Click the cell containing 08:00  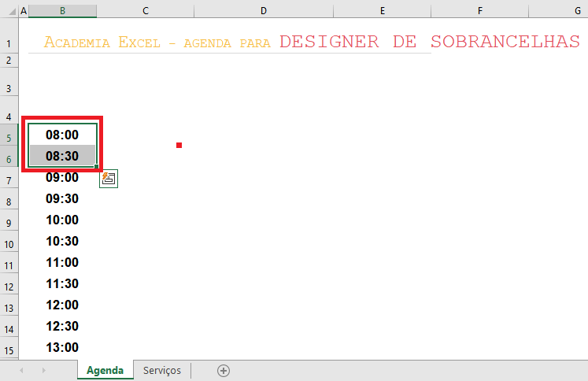point(62,135)
